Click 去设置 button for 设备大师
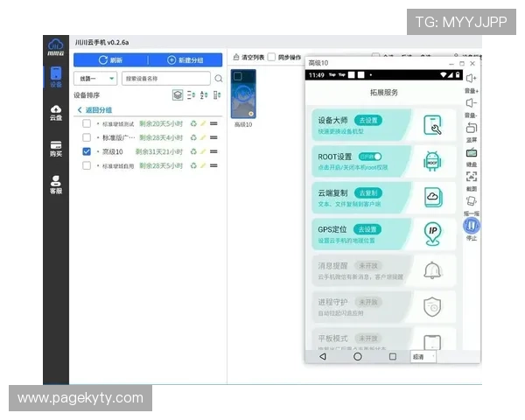Screen dimensions: 525x420 pos(368,120)
